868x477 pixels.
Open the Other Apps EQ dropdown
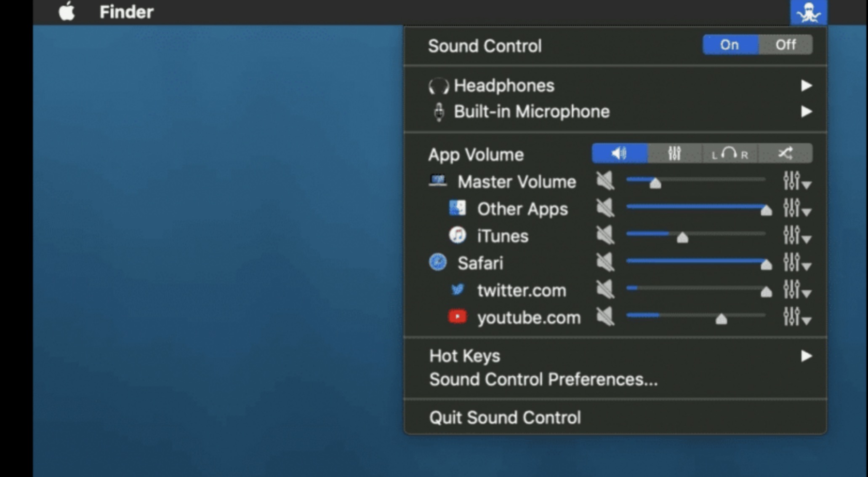(797, 208)
